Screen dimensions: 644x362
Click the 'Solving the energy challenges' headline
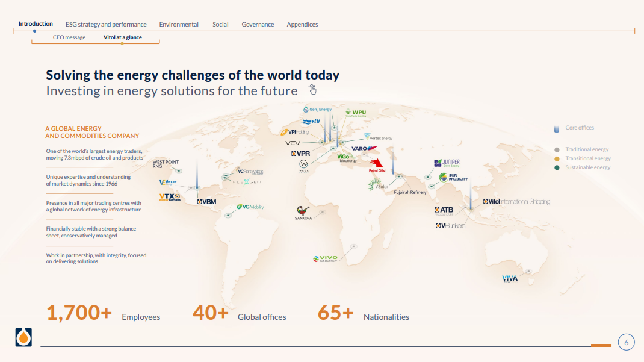point(193,75)
